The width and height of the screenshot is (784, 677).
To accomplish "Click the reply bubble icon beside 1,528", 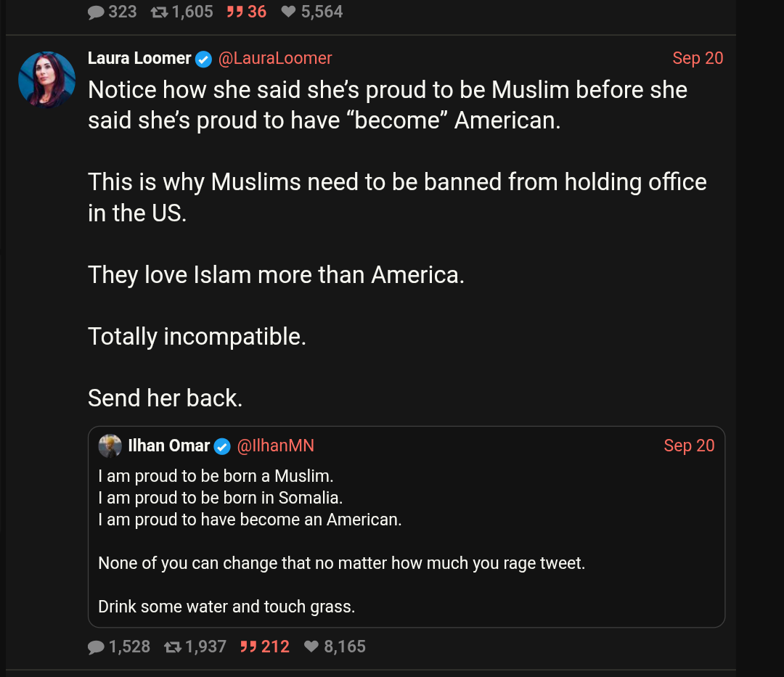I will point(96,647).
